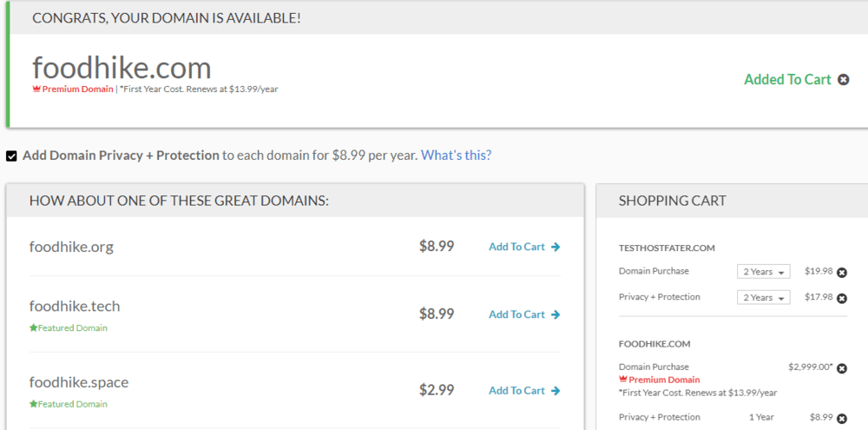Viewport: 868px width, 430px height.
Task: Remove testhostfater.com Privacy + Protection item
Action: pyautogui.click(x=841, y=298)
